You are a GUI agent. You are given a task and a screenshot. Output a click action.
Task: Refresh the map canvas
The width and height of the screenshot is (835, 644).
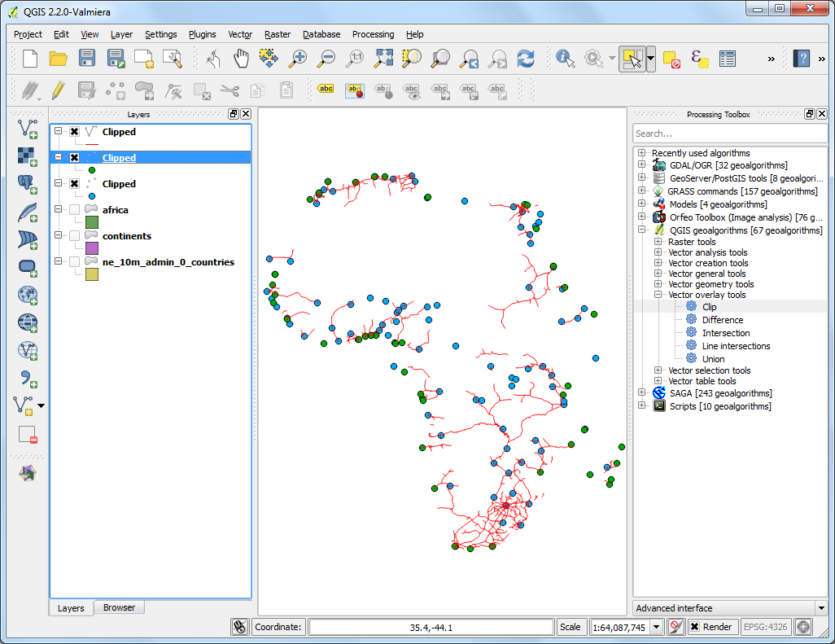[526, 58]
